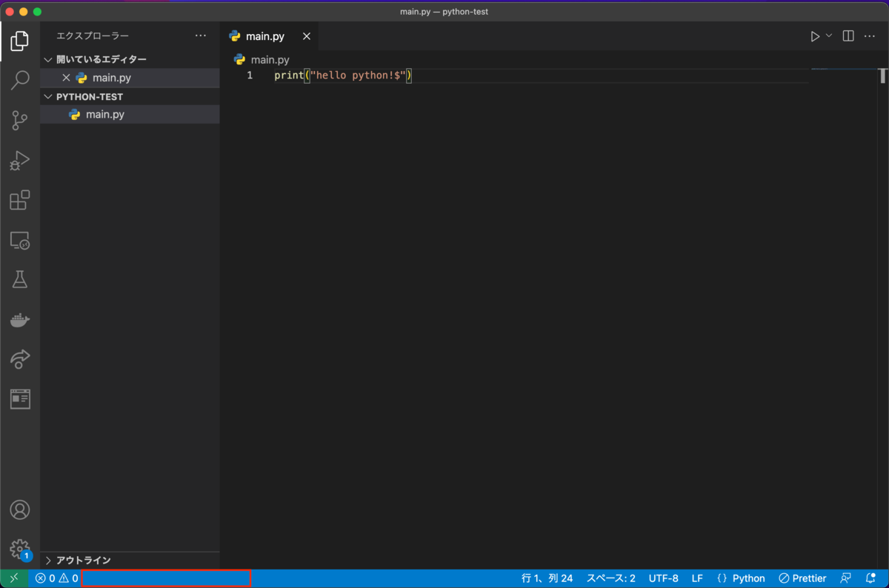Change indentation via スペース: 2
Image resolution: width=889 pixels, height=588 pixels.
[611, 578]
